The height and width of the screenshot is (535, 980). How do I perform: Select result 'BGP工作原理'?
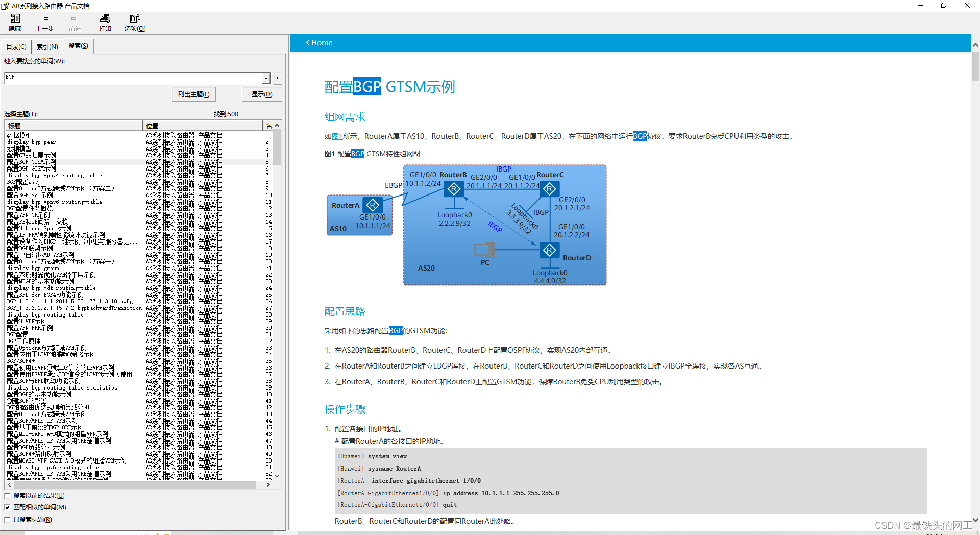point(24,342)
